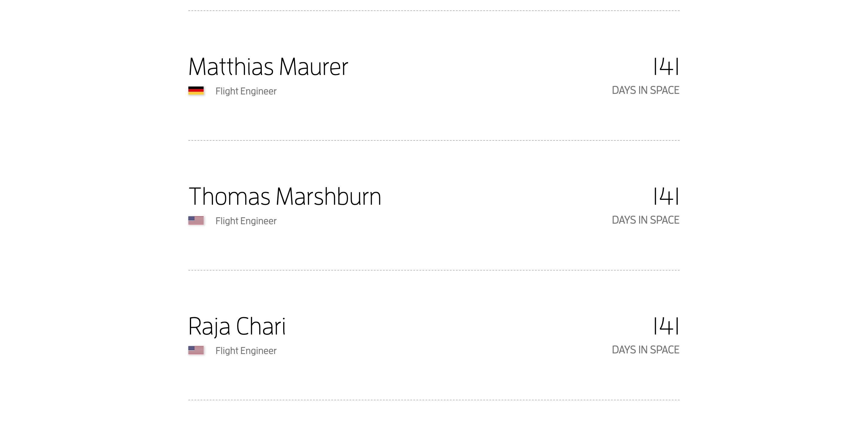Image resolution: width=868 pixels, height=432 pixels.
Task: Click dashed divider between Marshburn and Chari
Action: pos(434,270)
